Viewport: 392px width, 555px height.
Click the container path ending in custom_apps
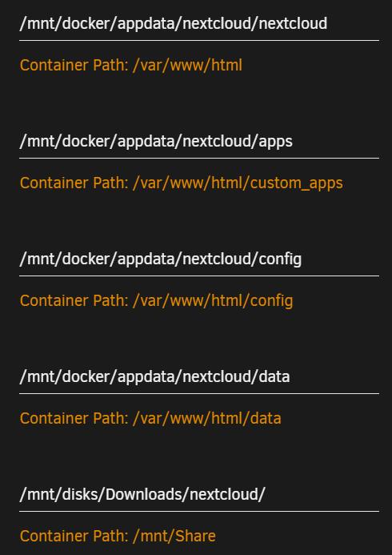click(x=182, y=183)
